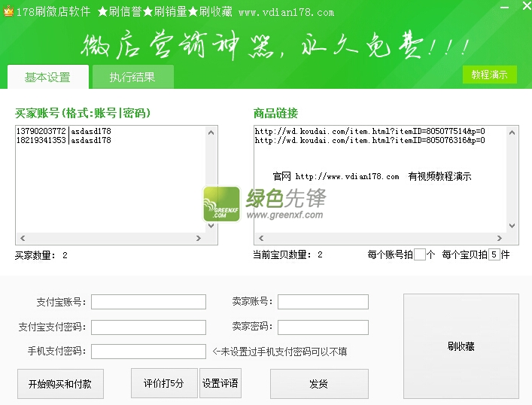
Task: Select buyer account row 13790203772
Action: point(64,131)
